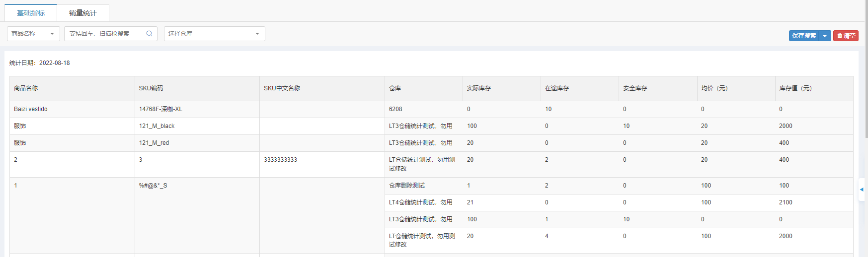Screen dimensions: 868x257
Task: Expand the arrow beside 保存搜索
Action: [825, 36]
